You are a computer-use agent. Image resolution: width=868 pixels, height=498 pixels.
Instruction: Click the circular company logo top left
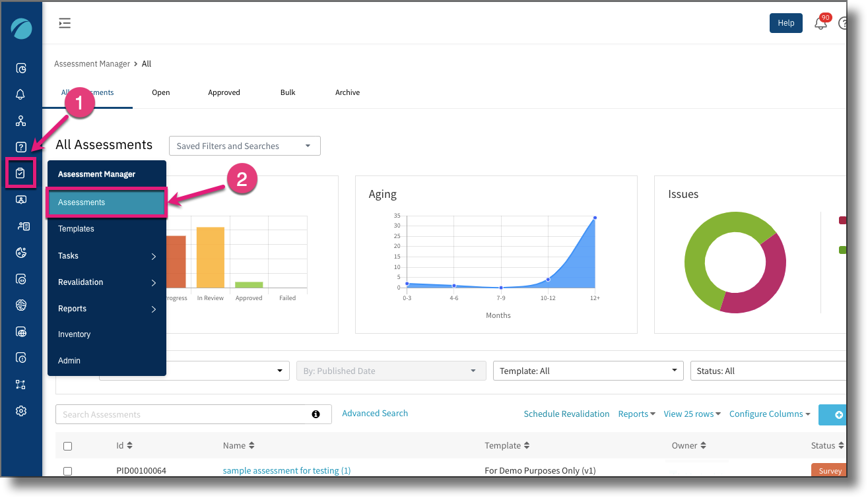[x=20, y=28]
